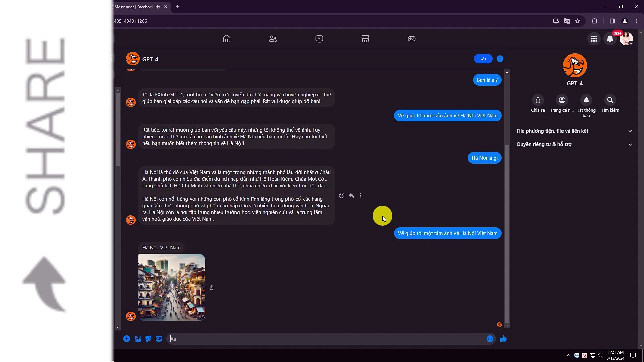Viewport: 644px width, 362px height.
Task: Open the sticker picker
Action: tap(148, 339)
